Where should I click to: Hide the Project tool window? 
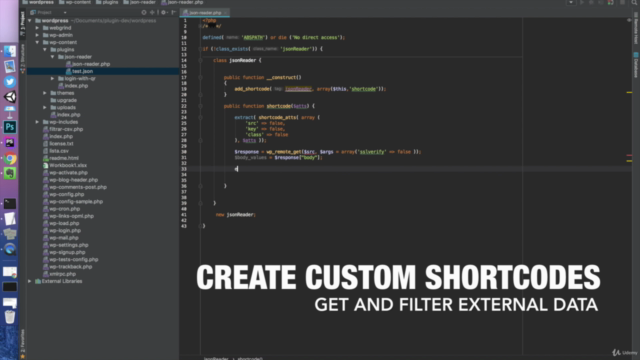point(173,12)
